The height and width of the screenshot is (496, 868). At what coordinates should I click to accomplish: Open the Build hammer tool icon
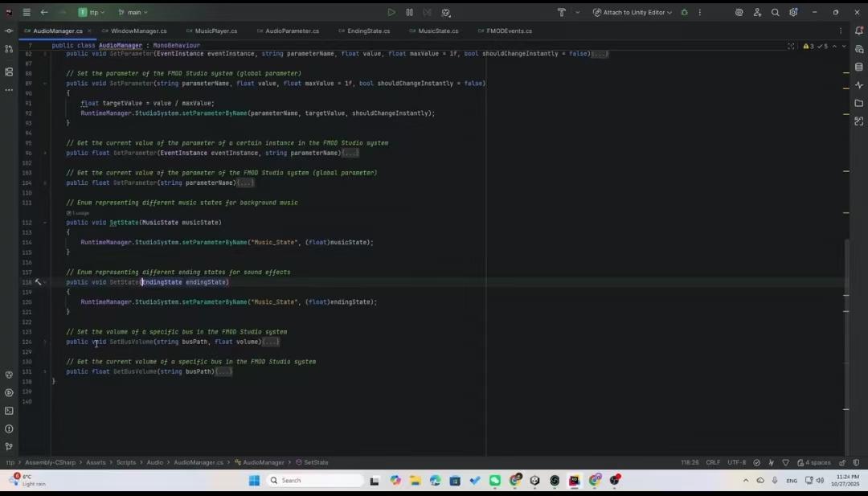562,12
